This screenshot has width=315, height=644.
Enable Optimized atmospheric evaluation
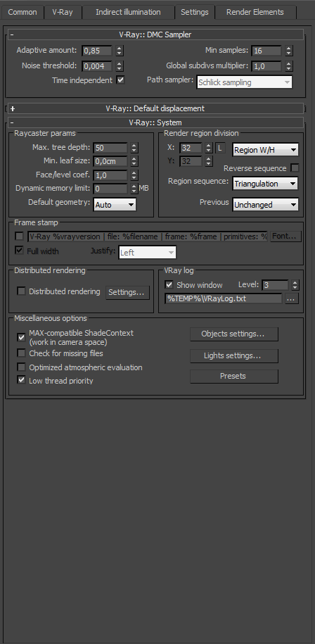[x=21, y=367]
